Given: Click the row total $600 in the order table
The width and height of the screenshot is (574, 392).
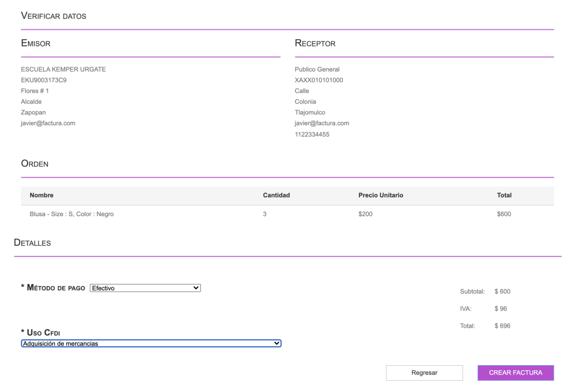Looking at the screenshot, I should pos(504,214).
